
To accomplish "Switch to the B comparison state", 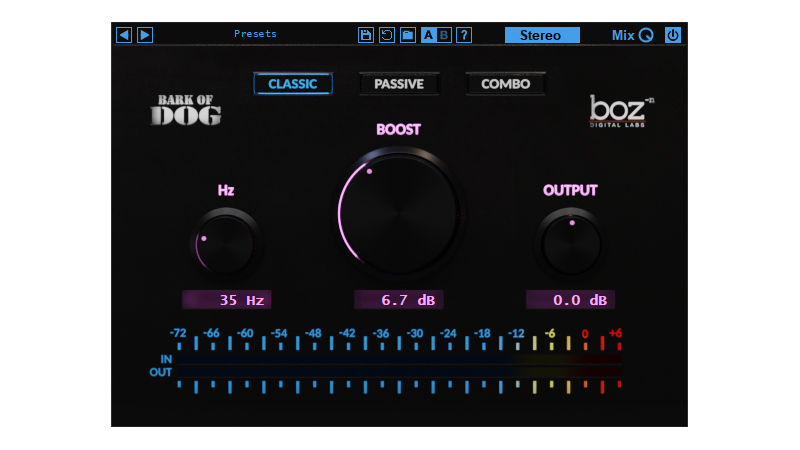I will tap(444, 35).
